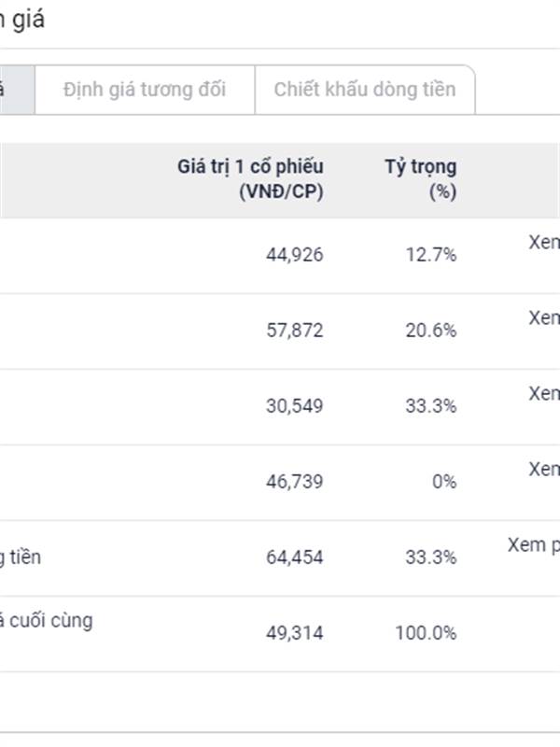Select the 64,454 share value cell
This screenshot has width=560, height=747.
click(295, 557)
